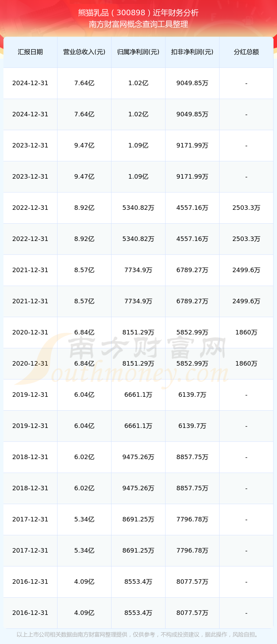Select the first 7796.78万 profit cell

tap(192, 519)
